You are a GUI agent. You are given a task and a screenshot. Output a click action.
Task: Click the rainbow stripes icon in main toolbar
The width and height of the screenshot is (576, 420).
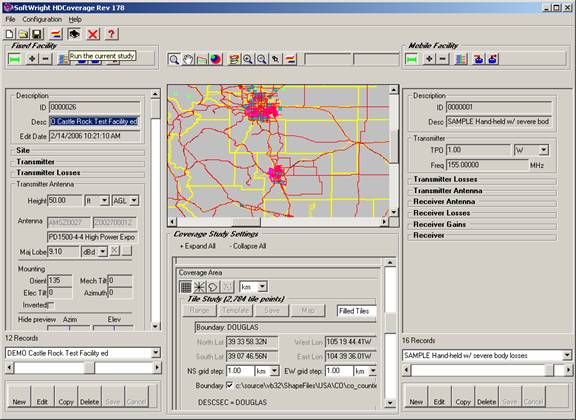click(56, 34)
